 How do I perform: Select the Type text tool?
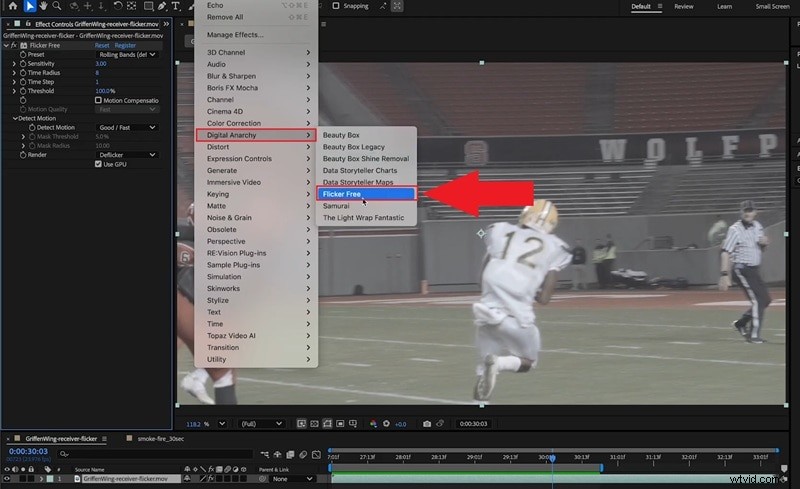pos(176,6)
